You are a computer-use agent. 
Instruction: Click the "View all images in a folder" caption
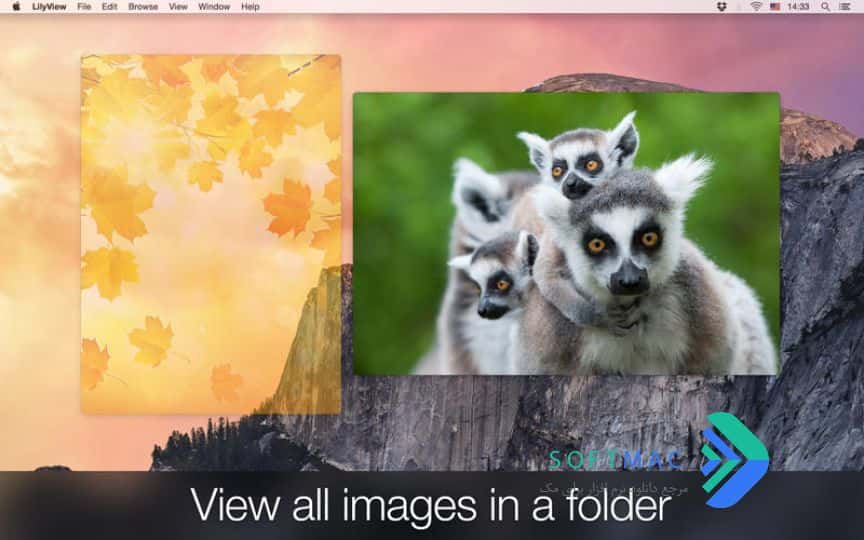click(431, 505)
